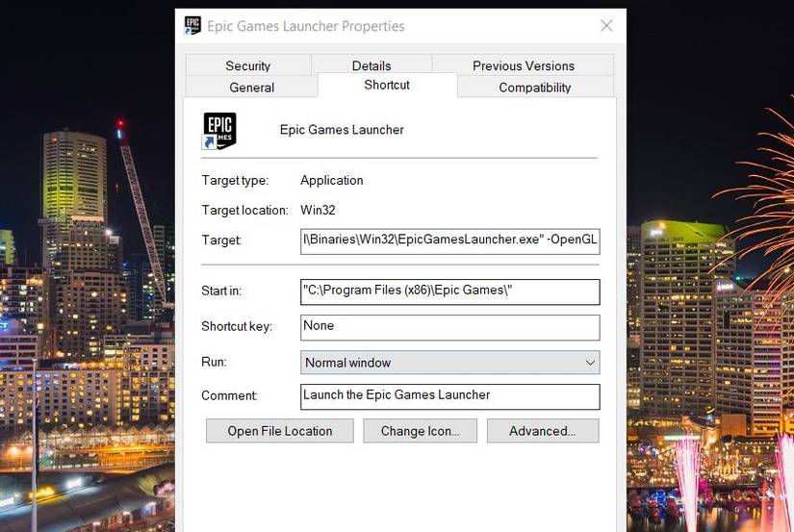Click the Shortcut key label
The image size is (794, 532).
point(237,326)
